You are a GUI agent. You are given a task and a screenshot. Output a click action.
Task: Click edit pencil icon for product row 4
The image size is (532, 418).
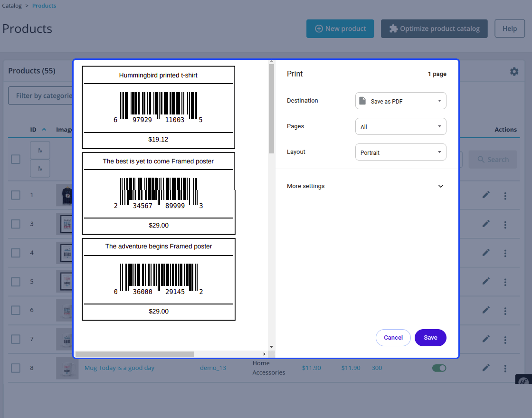click(x=486, y=252)
